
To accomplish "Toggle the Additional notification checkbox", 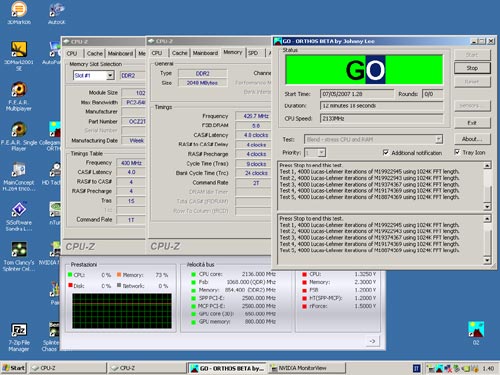I will (386, 152).
